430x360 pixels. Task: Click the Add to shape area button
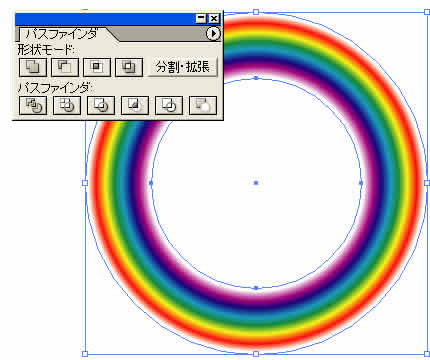point(33,67)
